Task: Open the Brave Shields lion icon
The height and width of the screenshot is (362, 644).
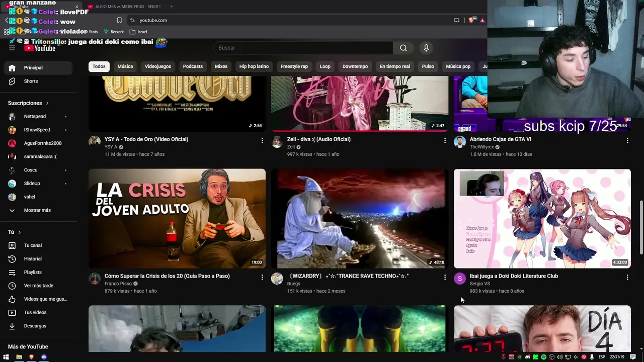Action: click(x=471, y=20)
